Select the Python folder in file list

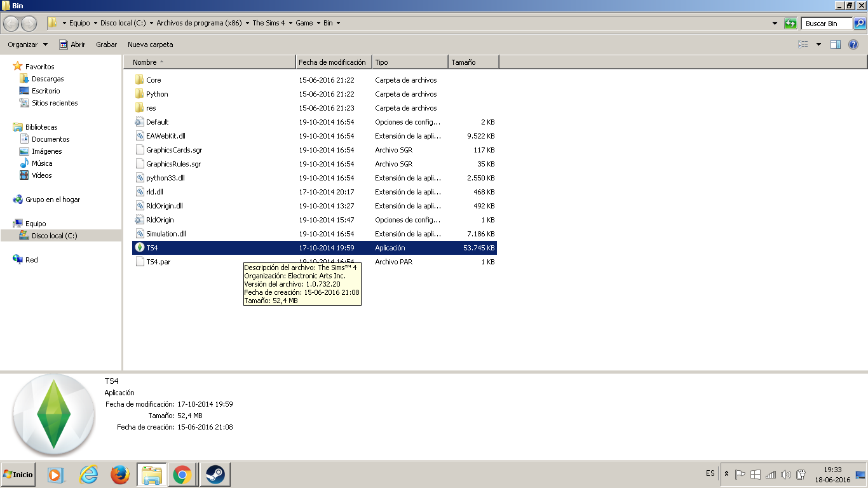[x=157, y=94]
